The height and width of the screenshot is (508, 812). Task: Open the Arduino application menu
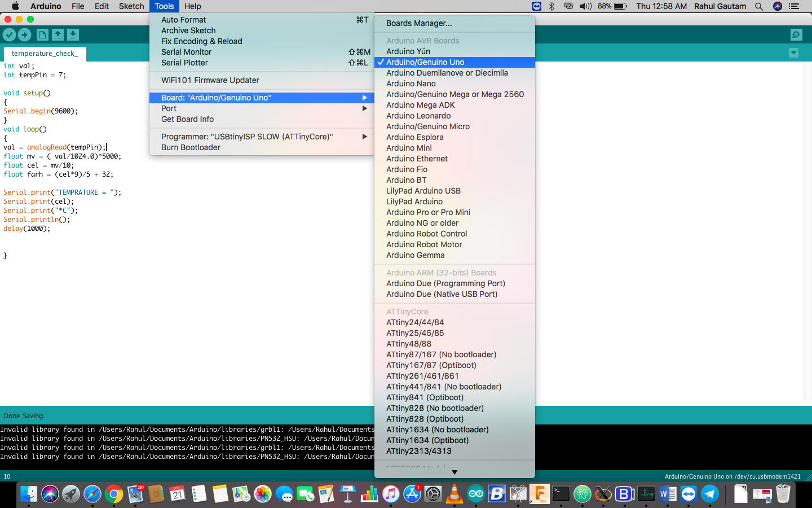pyautogui.click(x=46, y=6)
